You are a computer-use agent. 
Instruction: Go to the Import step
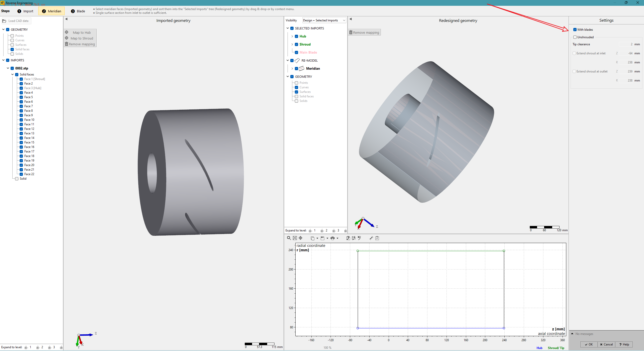point(25,11)
